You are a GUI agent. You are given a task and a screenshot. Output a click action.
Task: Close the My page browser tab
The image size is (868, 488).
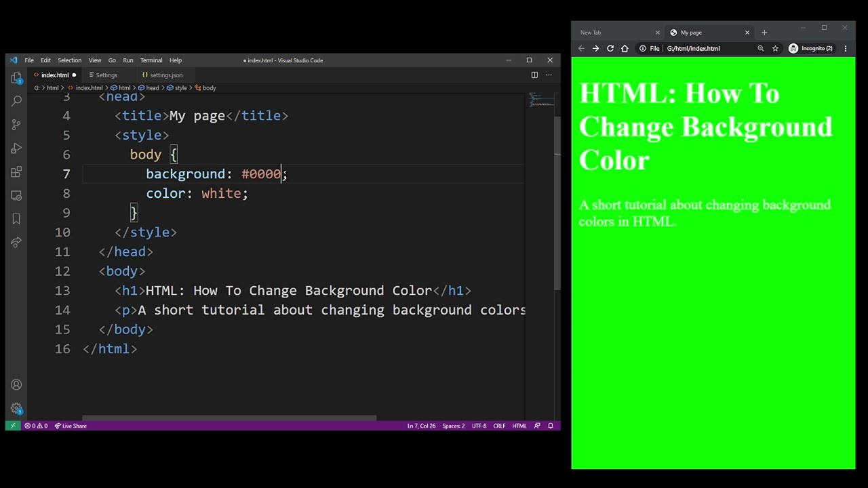pos(747,33)
